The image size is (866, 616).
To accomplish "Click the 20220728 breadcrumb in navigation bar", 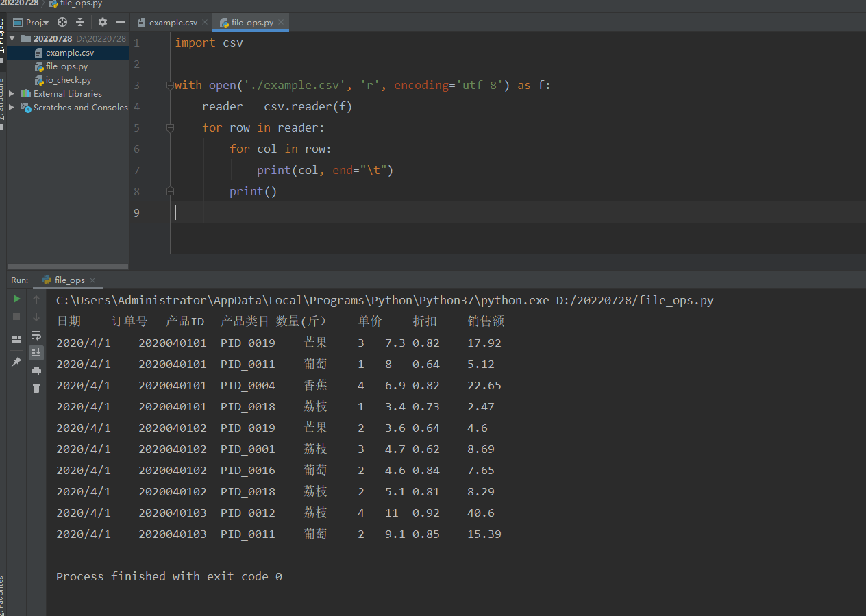I will (x=20, y=3).
